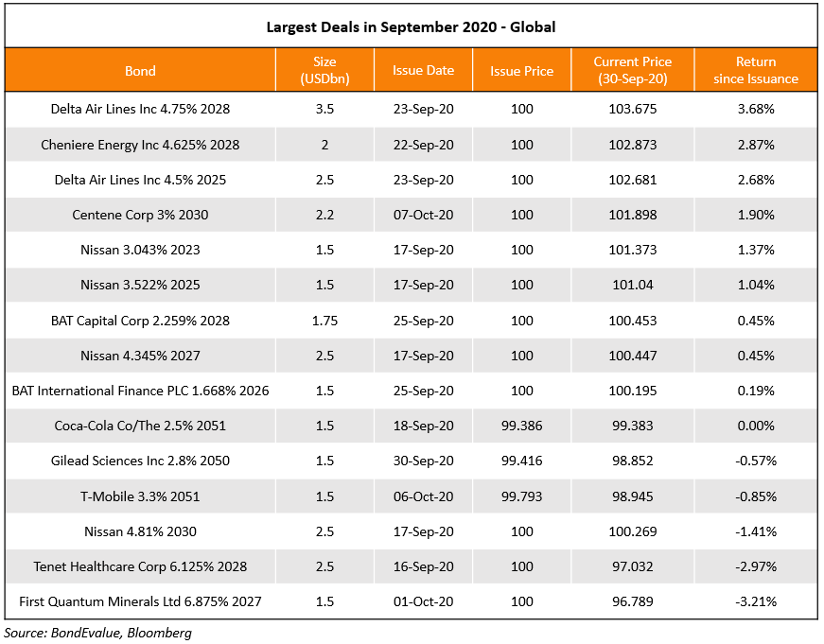Select 'Delta Air Lines Inc 4.5% 2025' cell

(140, 180)
